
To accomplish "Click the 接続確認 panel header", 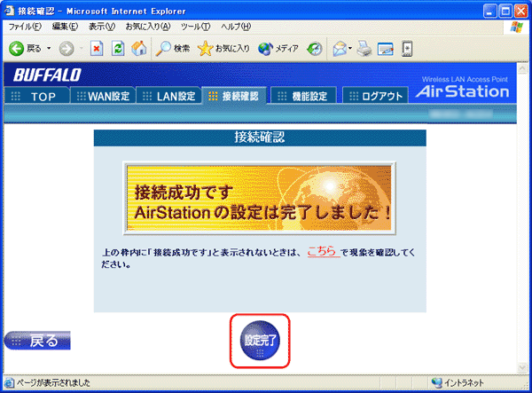I will (x=260, y=138).
